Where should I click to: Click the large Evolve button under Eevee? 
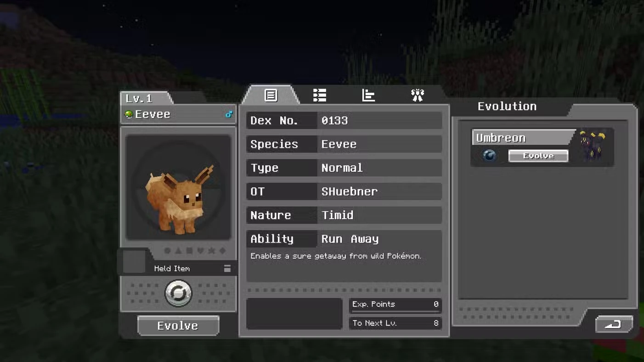coord(178,325)
